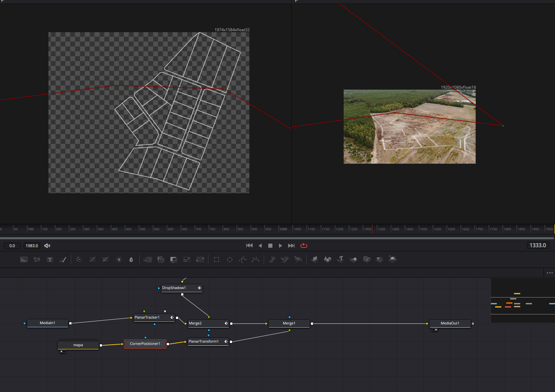
Task: Click render end field 1983.0
Action: pos(32,246)
